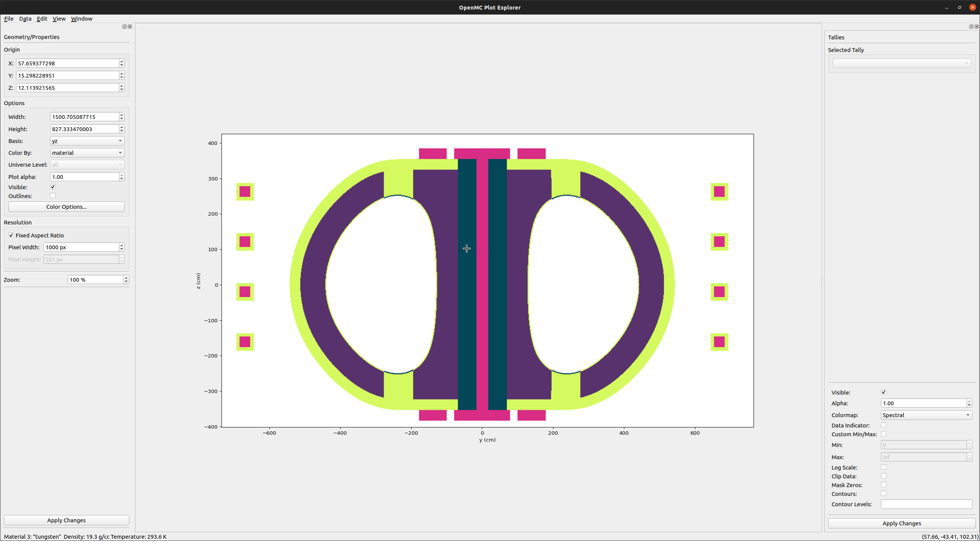Click the Contour Levels input field
Viewport: 980px width, 541px height.
click(926, 504)
